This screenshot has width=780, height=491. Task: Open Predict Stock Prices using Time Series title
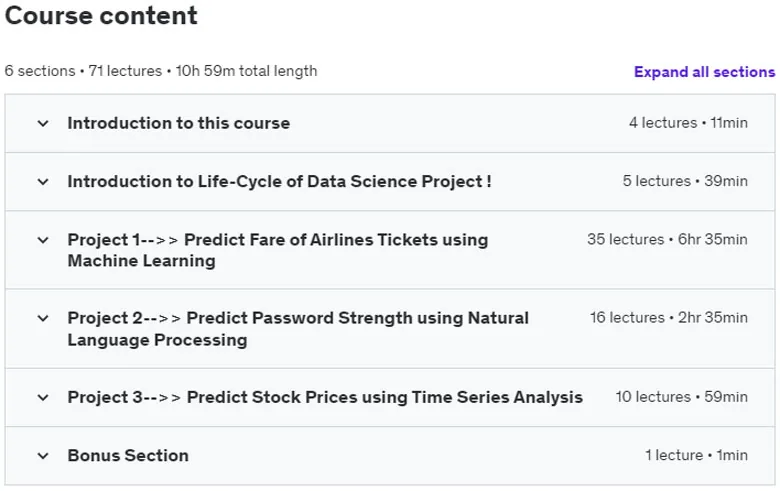point(325,397)
